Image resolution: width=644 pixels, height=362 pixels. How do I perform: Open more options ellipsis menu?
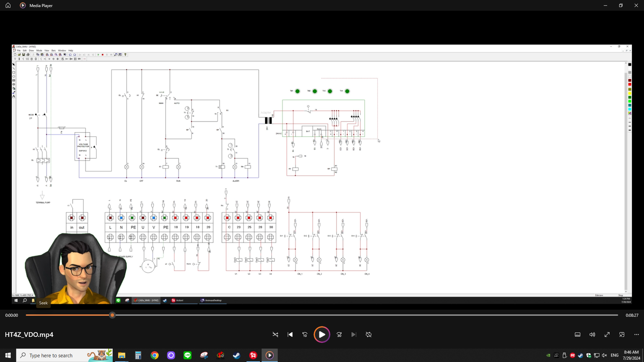tap(636, 335)
